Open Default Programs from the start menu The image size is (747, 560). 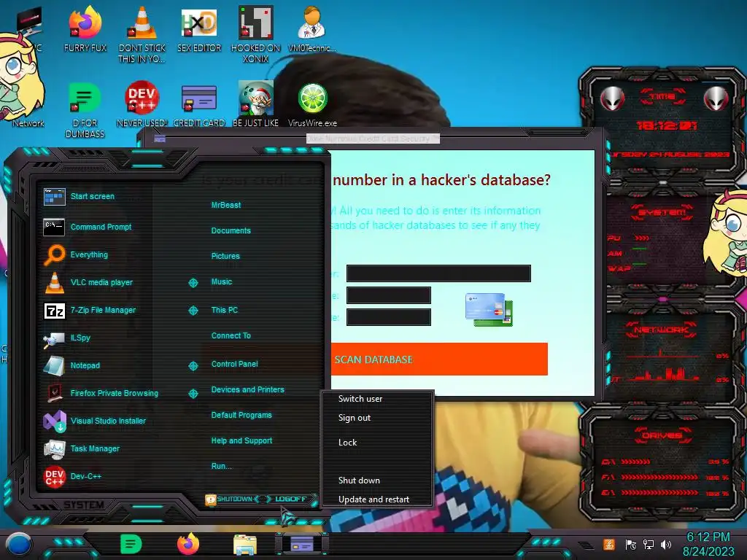[241, 415]
